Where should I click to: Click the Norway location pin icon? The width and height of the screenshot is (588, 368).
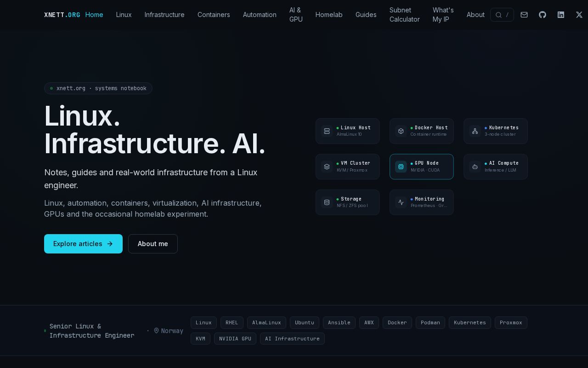156,331
